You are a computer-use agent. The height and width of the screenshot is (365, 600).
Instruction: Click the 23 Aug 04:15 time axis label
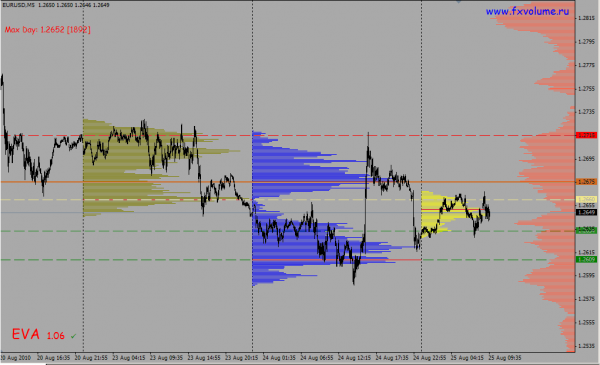click(x=129, y=358)
